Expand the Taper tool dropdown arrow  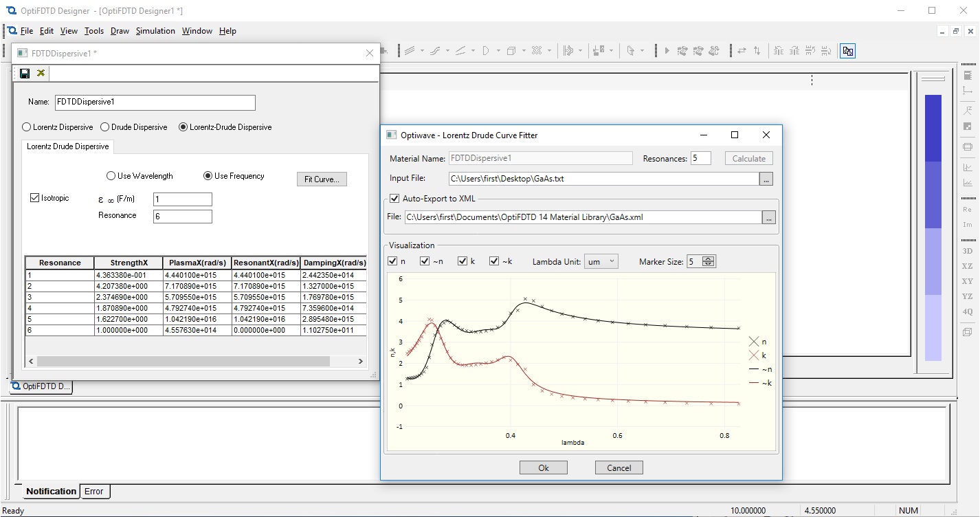click(473, 51)
